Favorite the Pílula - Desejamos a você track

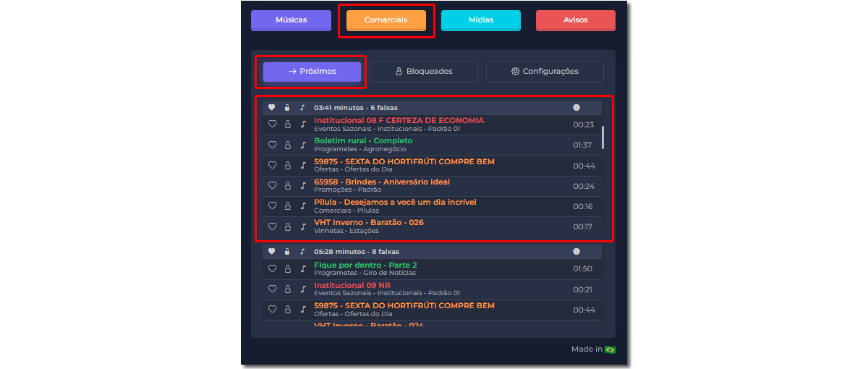[x=272, y=206]
